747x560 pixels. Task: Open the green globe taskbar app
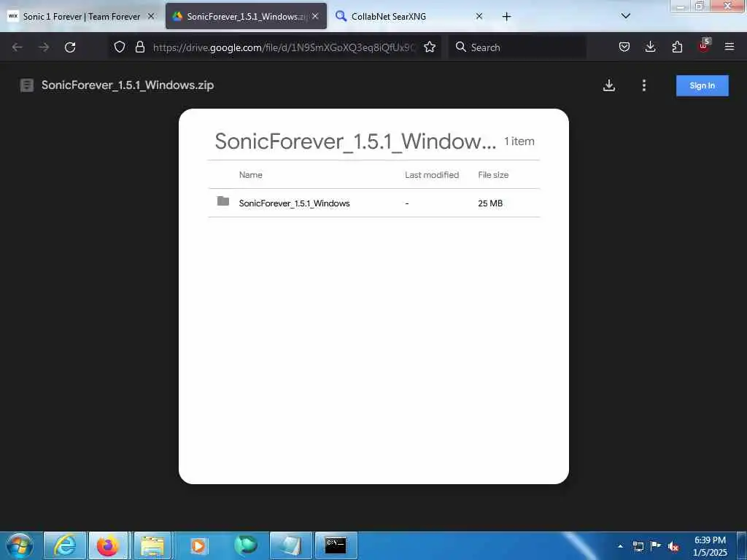(x=245, y=545)
